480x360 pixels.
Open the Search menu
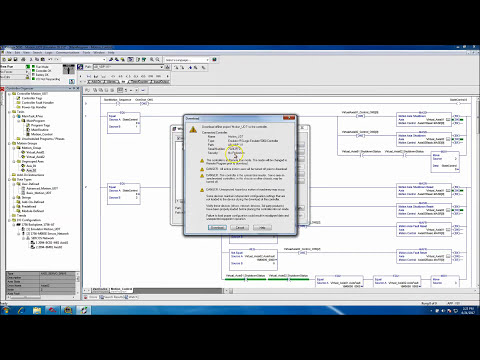point(37,53)
